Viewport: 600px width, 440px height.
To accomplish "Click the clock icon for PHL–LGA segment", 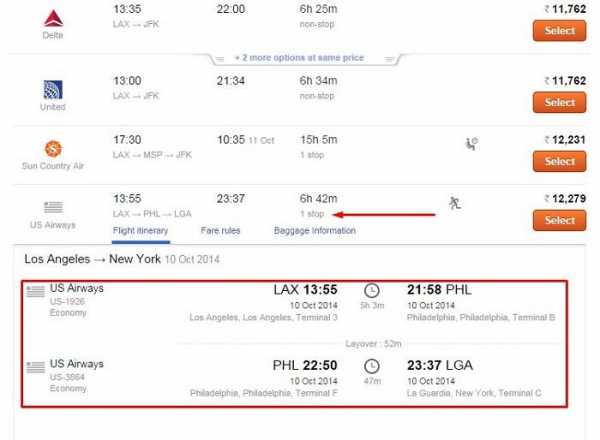I will (x=372, y=367).
